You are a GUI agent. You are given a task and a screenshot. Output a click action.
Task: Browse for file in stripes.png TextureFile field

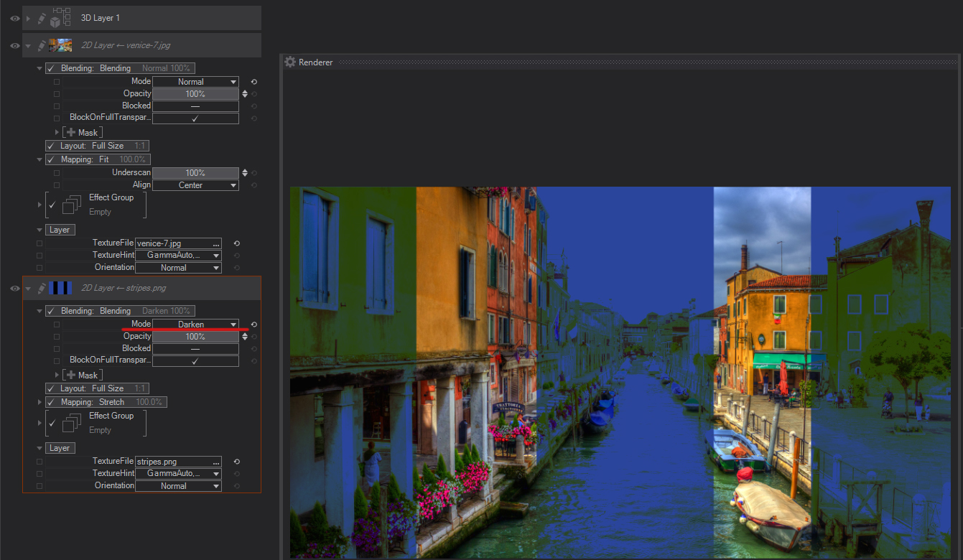(x=215, y=462)
